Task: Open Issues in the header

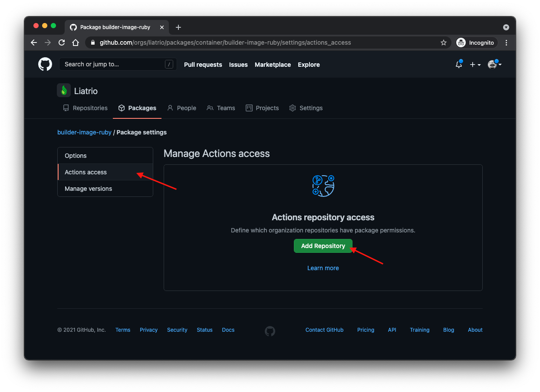Action: (x=238, y=65)
